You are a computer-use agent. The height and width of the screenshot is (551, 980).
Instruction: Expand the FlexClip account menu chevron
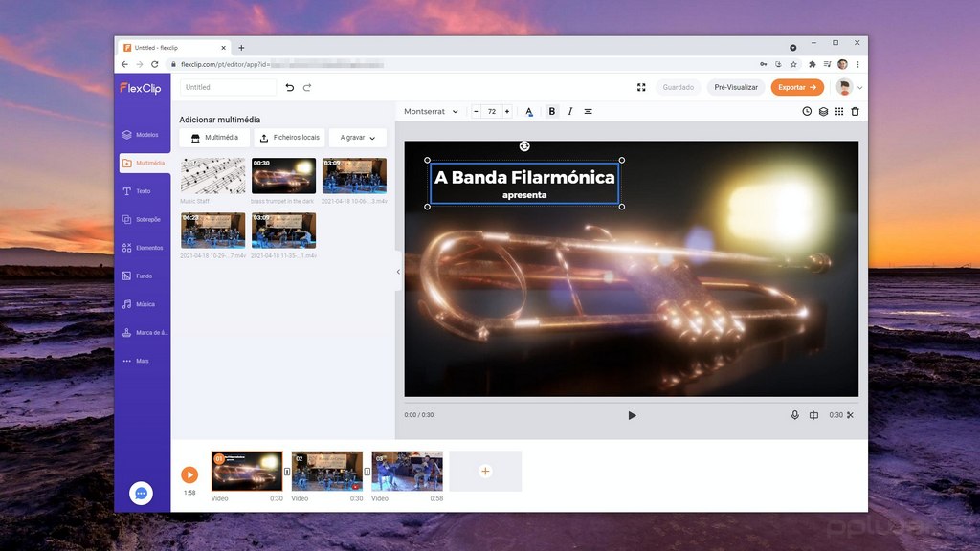tap(860, 87)
